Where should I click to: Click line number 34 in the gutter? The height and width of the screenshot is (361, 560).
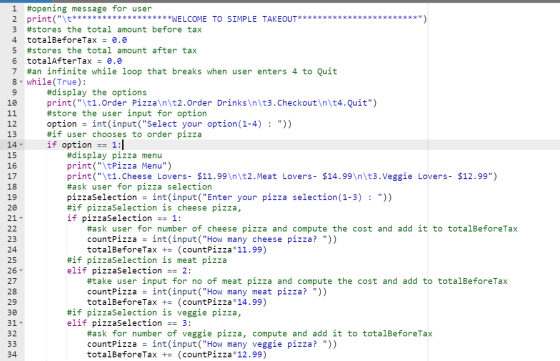pos(12,355)
